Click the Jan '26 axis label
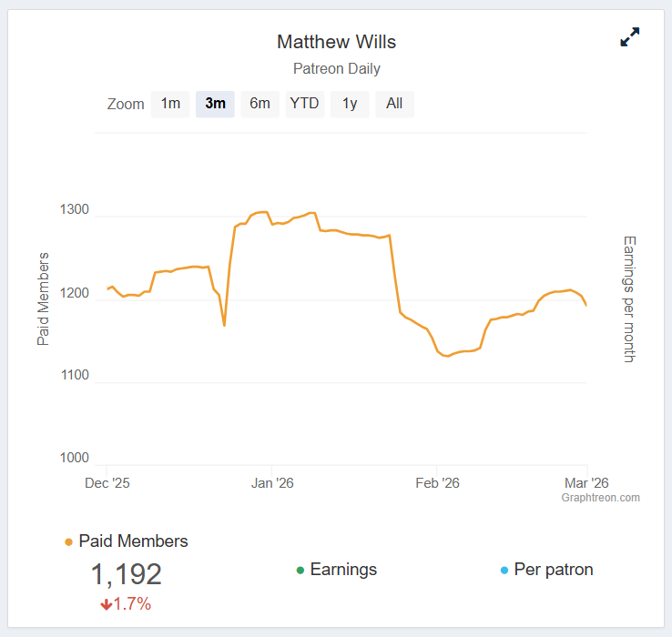The height and width of the screenshot is (637, 672). click(272, 483)
